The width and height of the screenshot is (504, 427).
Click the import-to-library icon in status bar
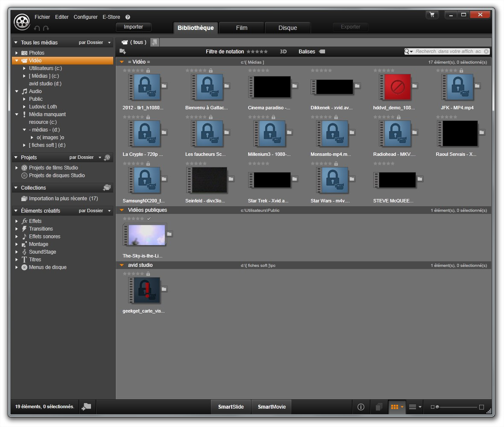point(86,407)
